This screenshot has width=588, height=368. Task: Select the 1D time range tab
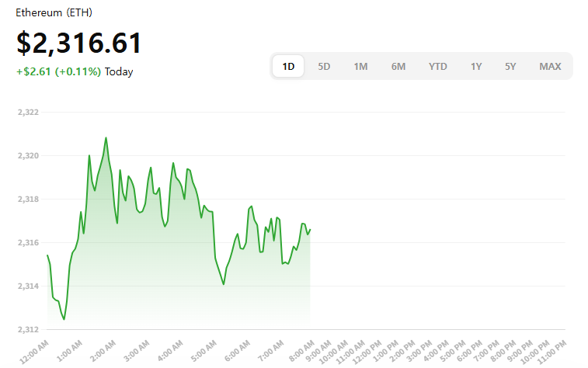(288, 66)
